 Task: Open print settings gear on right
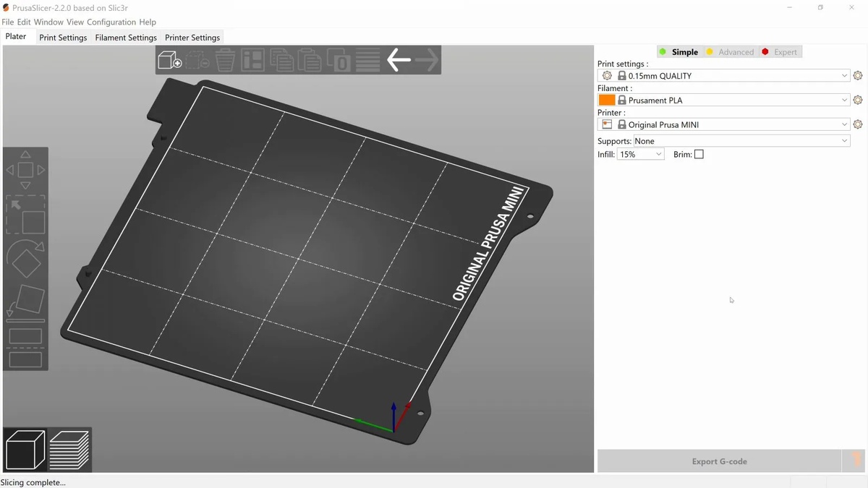(858, 75)
